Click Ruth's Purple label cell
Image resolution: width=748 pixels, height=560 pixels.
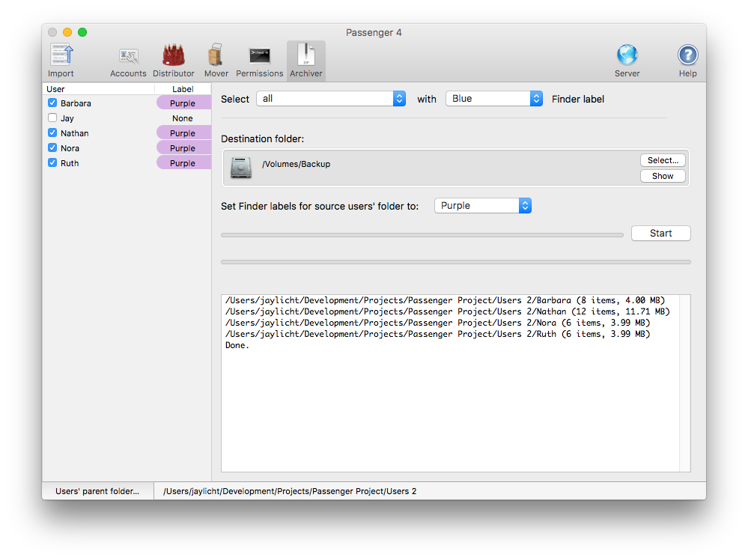[x=183, y=163]
